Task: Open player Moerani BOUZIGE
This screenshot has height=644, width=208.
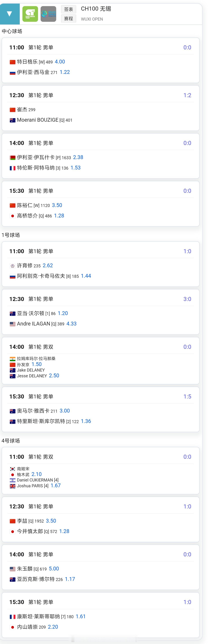Action: 38,120
